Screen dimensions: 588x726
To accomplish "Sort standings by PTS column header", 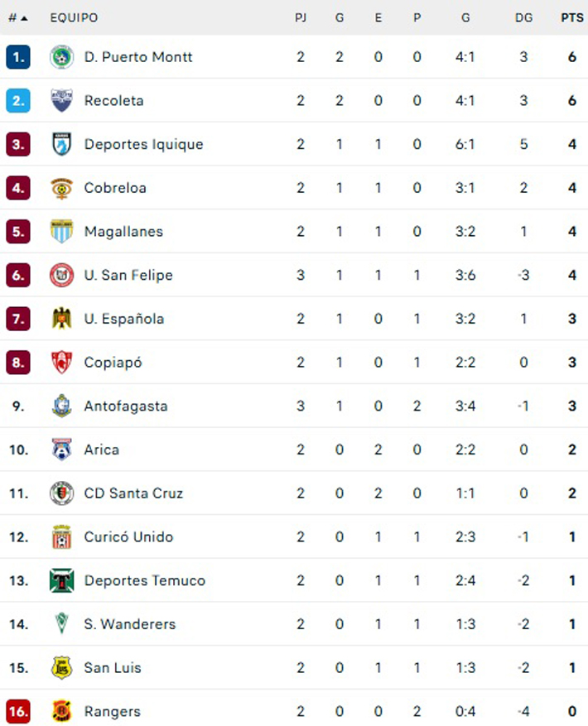I will [572, 17].
